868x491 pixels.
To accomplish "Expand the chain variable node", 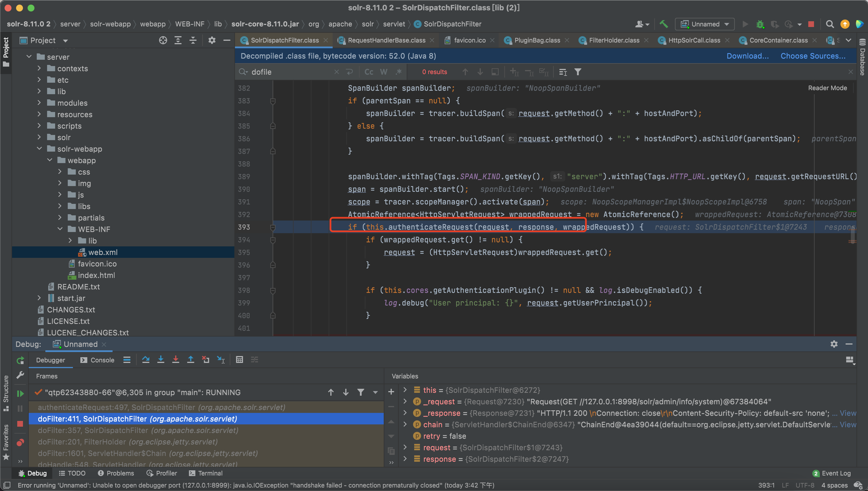I will (x=405, y=424).
